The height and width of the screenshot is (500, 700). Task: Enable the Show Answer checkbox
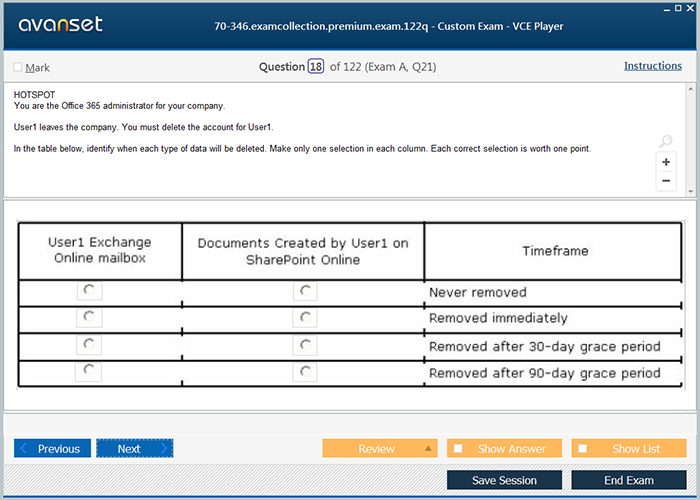[x=458, y=448]
